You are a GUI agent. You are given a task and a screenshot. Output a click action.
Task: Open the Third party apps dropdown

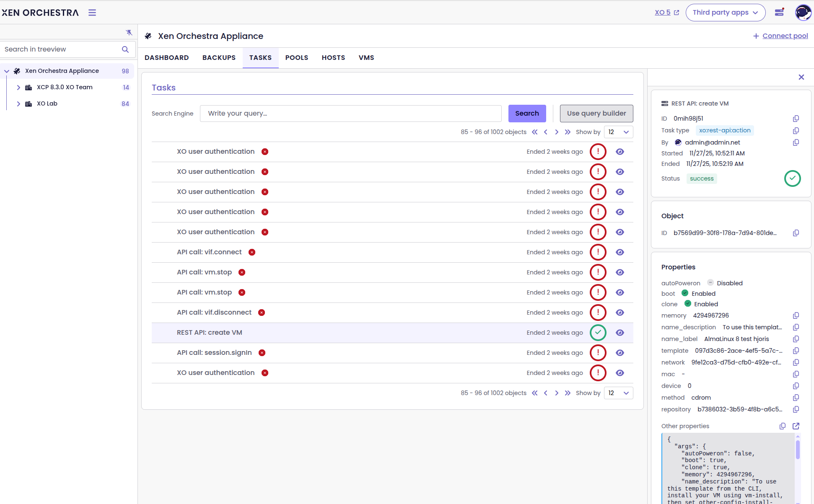pos(725,13)
